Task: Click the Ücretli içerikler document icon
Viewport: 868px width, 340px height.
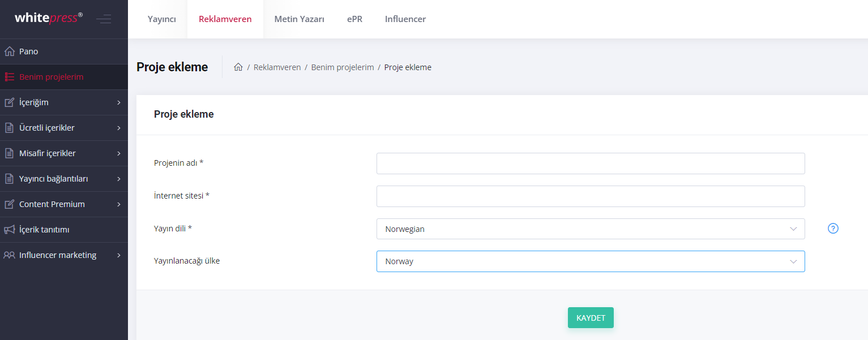Action: pos(9,128)
